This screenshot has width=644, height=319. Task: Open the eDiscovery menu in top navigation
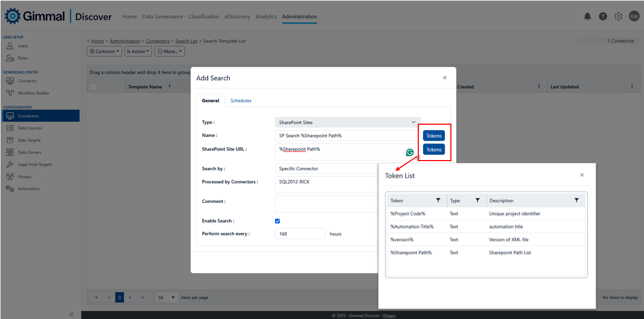pos(237,17)
